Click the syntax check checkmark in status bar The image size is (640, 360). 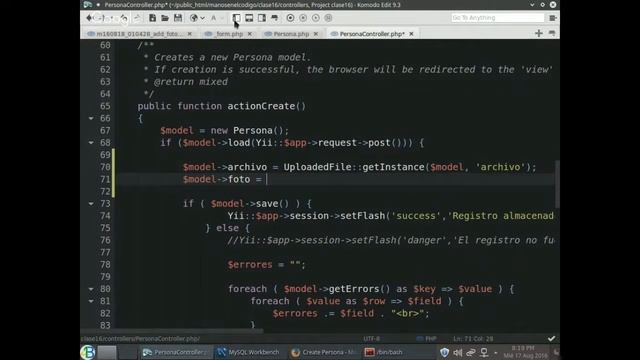(551, 338)
